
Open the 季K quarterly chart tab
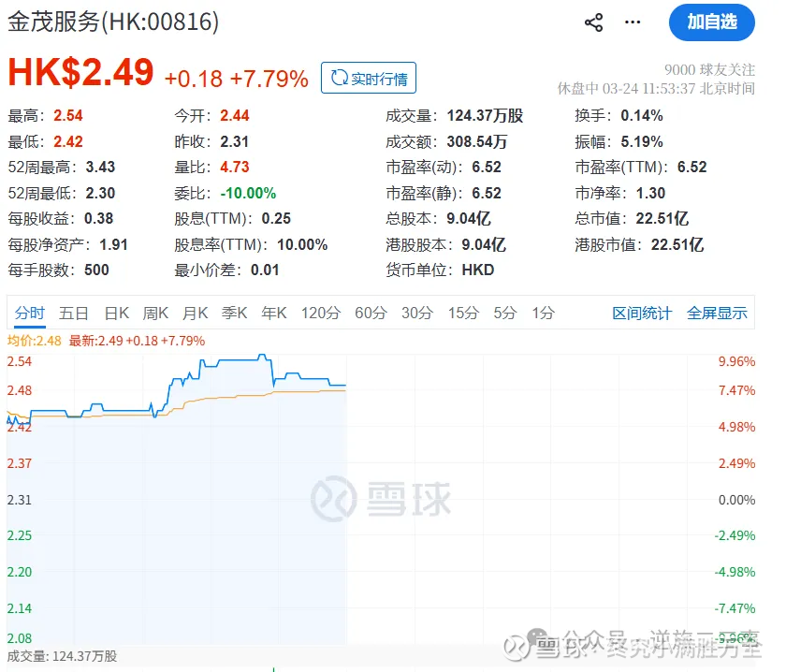click(234, 314)
